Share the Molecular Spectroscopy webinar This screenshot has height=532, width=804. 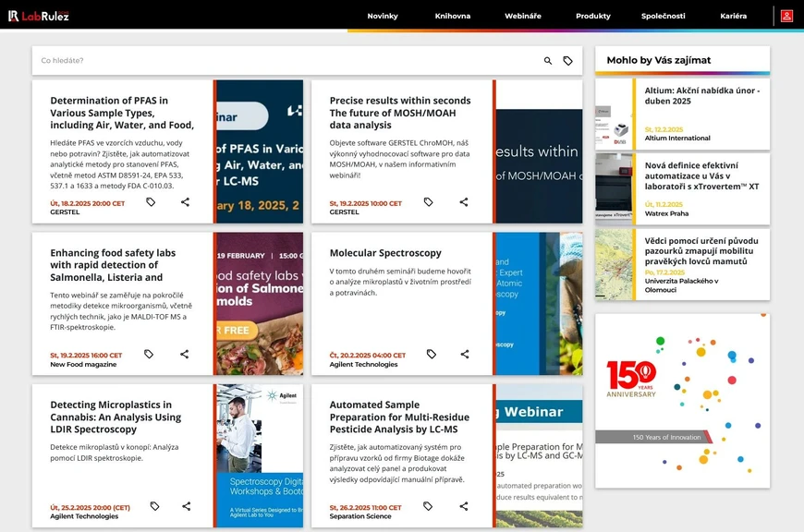[463, 354]
